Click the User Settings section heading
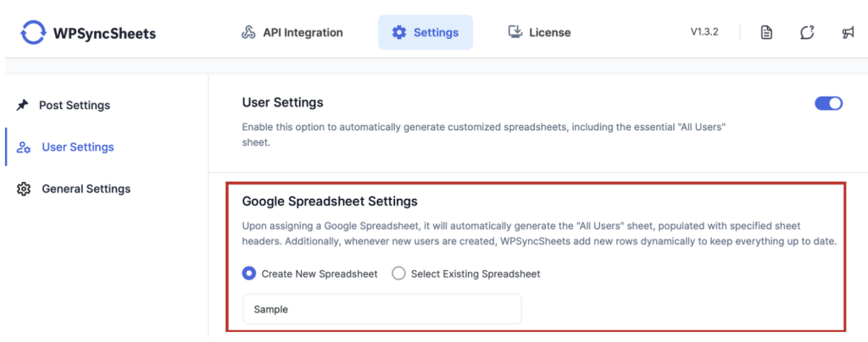The image size is (868, 342). coord(283,102)
